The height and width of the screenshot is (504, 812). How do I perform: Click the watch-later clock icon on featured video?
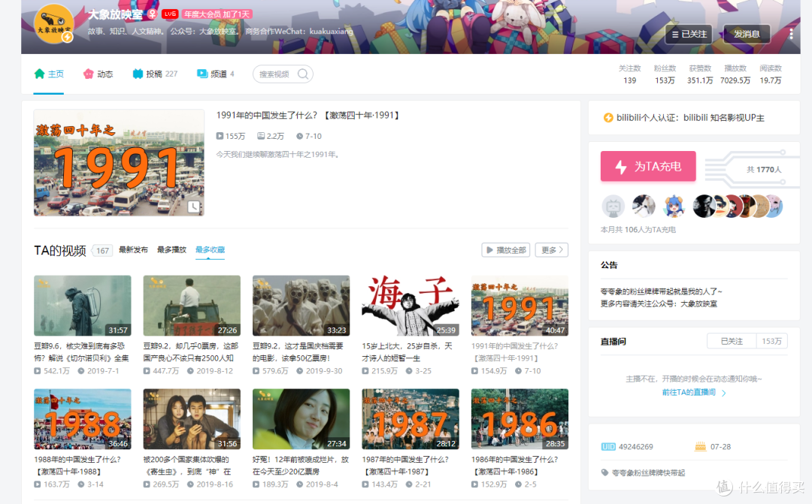[x=194, y=207]
